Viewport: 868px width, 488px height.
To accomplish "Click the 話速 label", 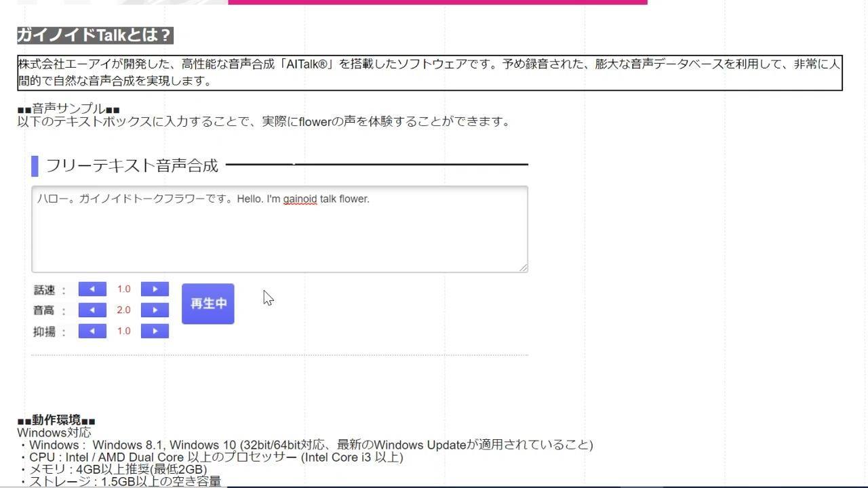I will click(x=45, y=290).
